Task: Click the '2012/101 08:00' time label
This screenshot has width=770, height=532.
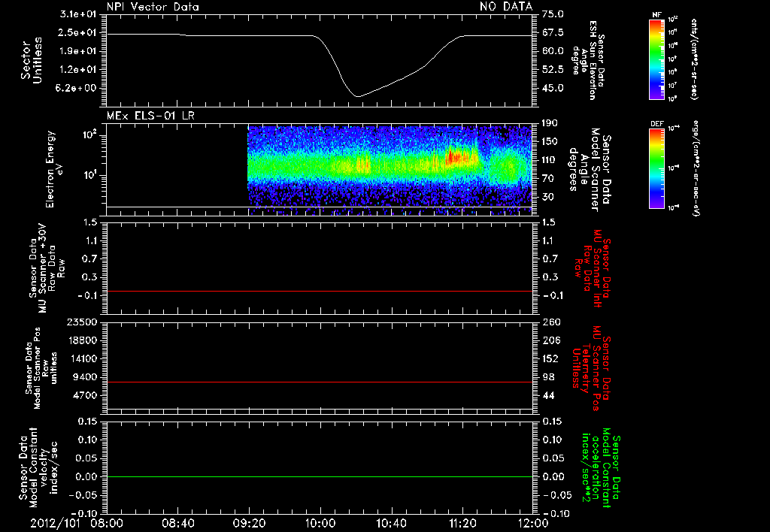Action: coord(77,523)
